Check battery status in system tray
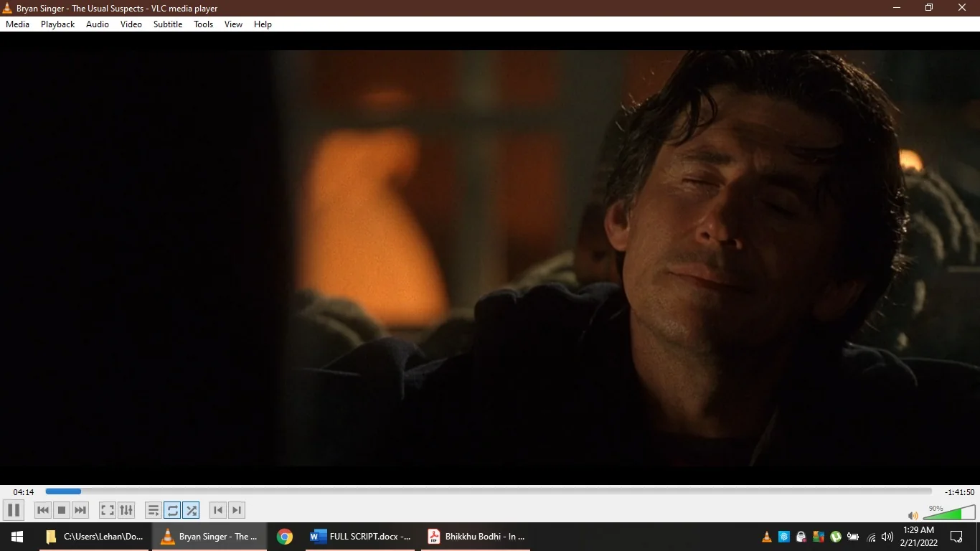The width and height of the screenshot is (980, 551). (x=853, y=537)
